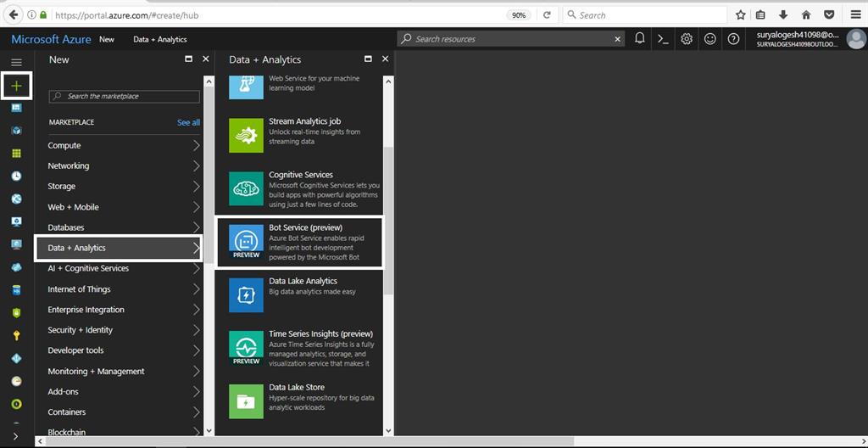Click Microsoft Azure logo text
Screen dimensions: 868x448
52,39
